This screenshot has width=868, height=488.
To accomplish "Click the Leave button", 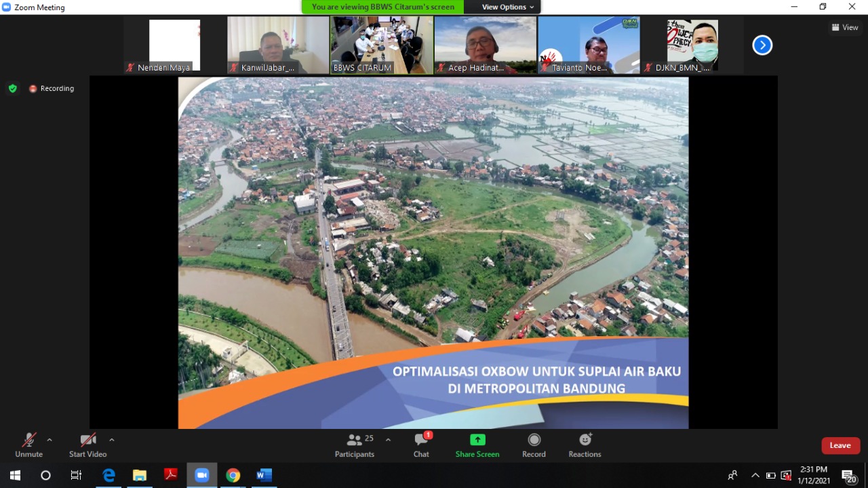I will pyautogui.click(x=840, y=445).
